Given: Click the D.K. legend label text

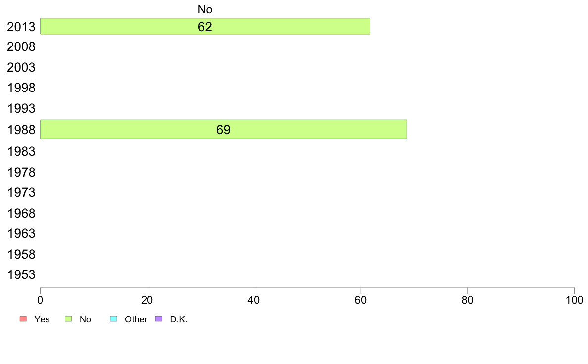Looking at the screenshot, I should coord(179,319).
